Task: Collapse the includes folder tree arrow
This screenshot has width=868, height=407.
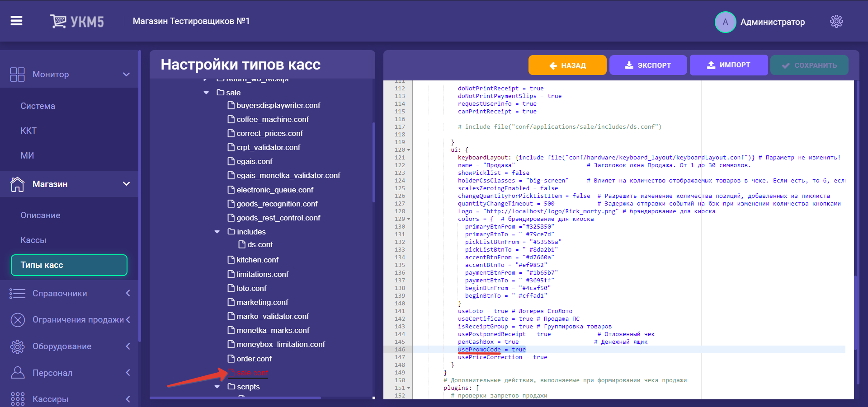Action: tap(217, 232)
